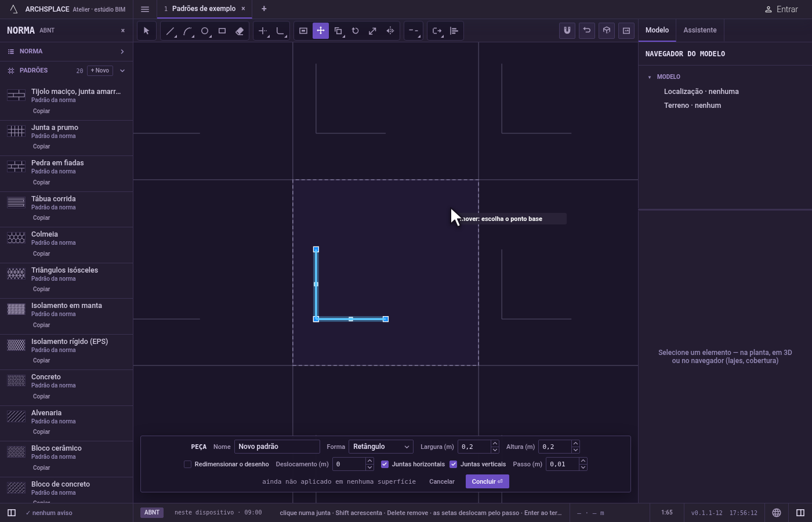Click the Concluir button

(487, 481)
